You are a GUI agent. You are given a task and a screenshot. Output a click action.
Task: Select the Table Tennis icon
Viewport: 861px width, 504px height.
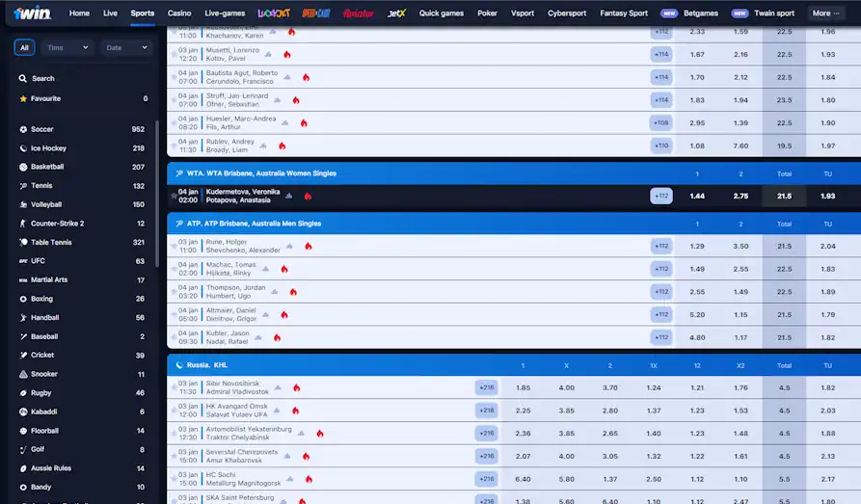click(23, 242)
